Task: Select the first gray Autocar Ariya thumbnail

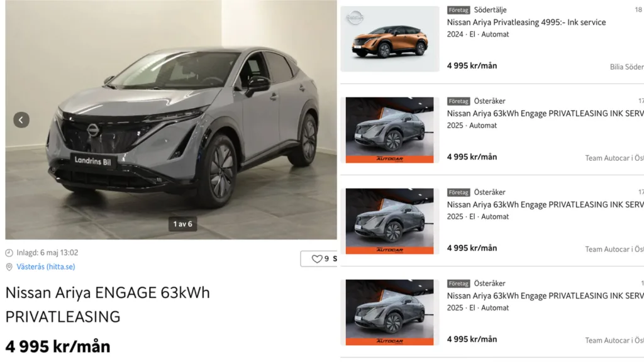Action: [x=389, y=130]
